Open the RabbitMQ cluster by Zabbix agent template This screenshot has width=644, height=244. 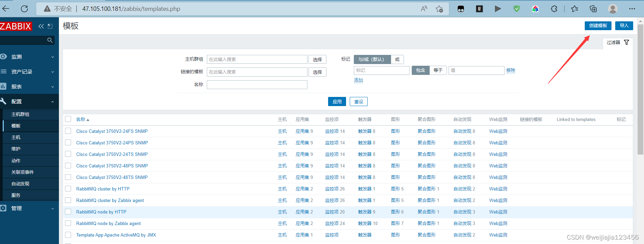[110, 200]
